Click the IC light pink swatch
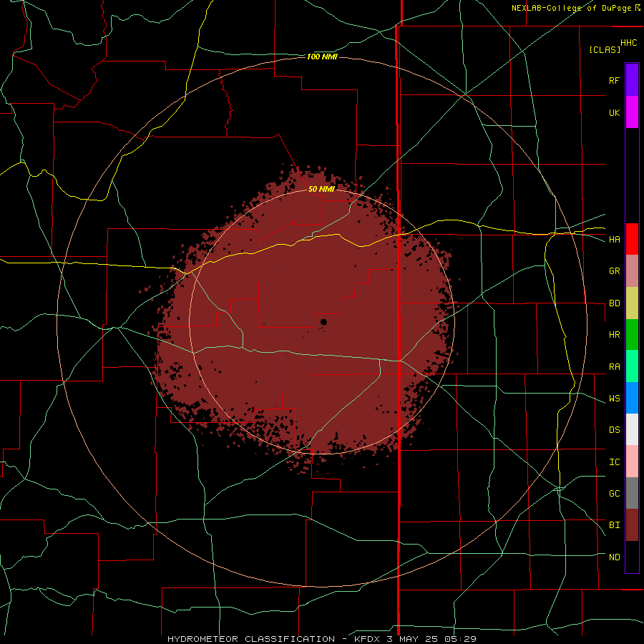Viewport: 644px width, 644px height. click(x=632, y=462)
